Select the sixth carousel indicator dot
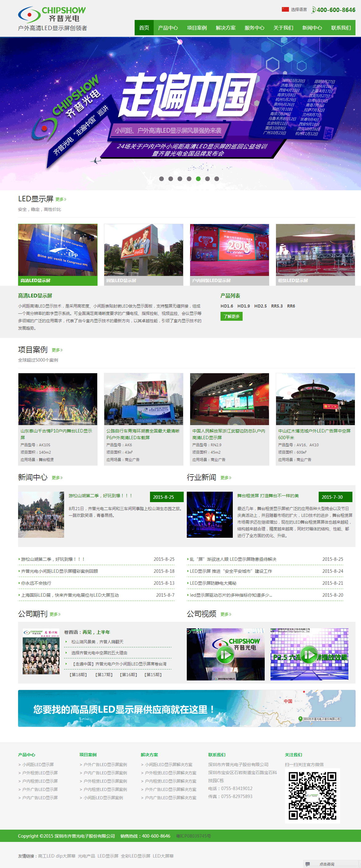361x868 pixels. (x=207, y=179)
